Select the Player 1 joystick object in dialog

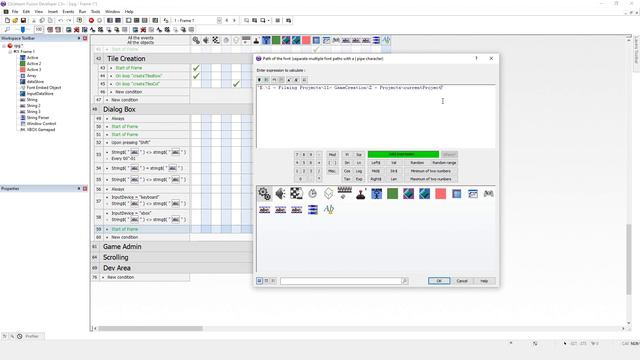click(360, 193)
